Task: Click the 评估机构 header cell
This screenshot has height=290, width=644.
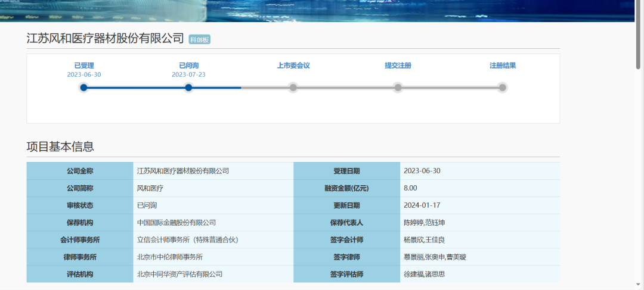Action: click(x=80, y=275)
